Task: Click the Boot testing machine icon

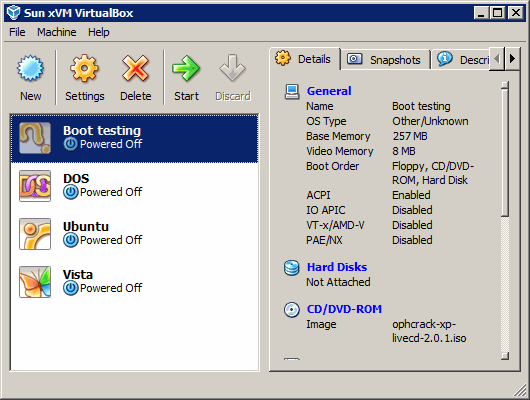Action: pyautogui.click(x=35, y=138)
